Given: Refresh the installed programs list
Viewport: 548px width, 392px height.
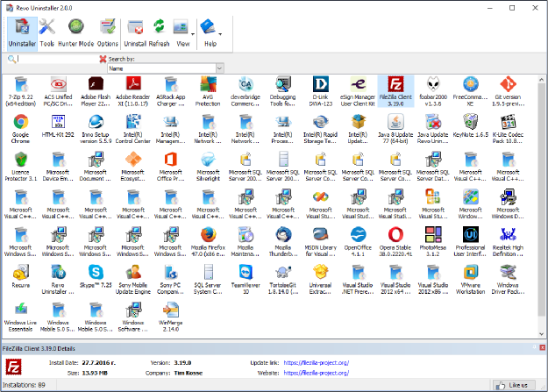Looking at the screenshot, I should click(x=159, y=33).
